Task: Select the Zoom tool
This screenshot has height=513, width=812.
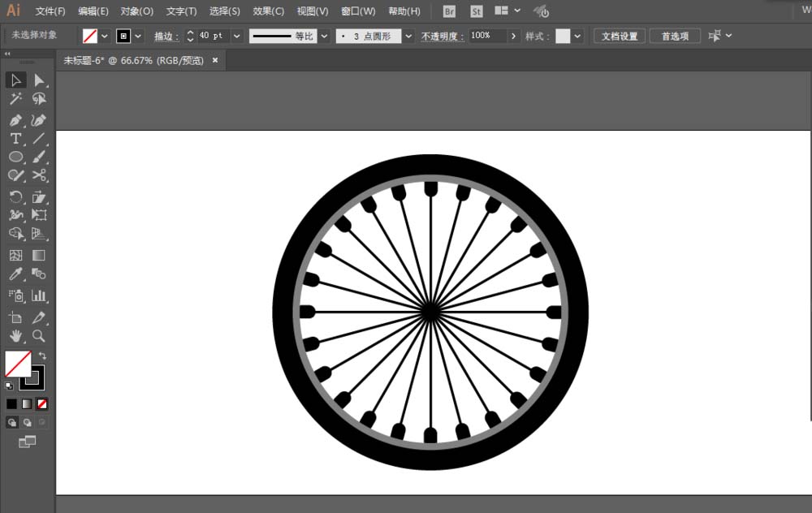Action: 39,336
